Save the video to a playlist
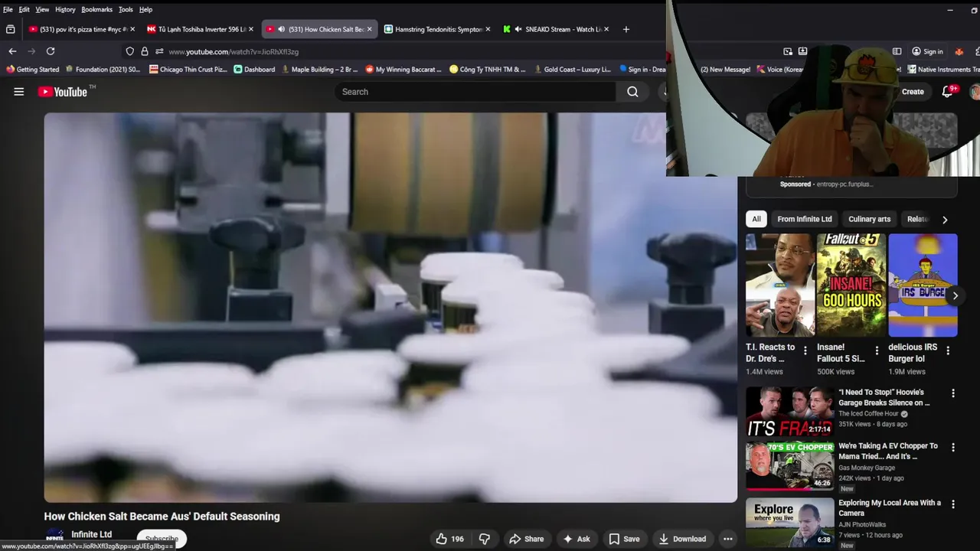This screenshot has height=551, width=980. (624, 539)
